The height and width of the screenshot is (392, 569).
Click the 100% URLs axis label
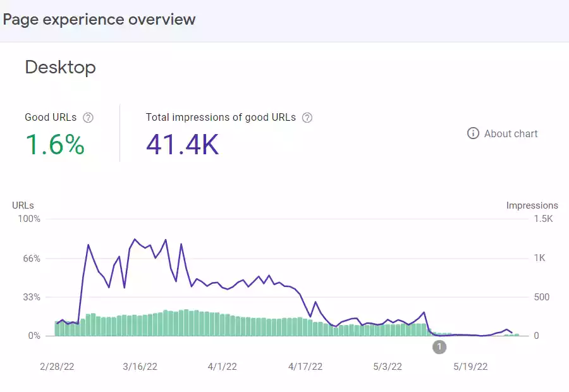tap(29, 219)
